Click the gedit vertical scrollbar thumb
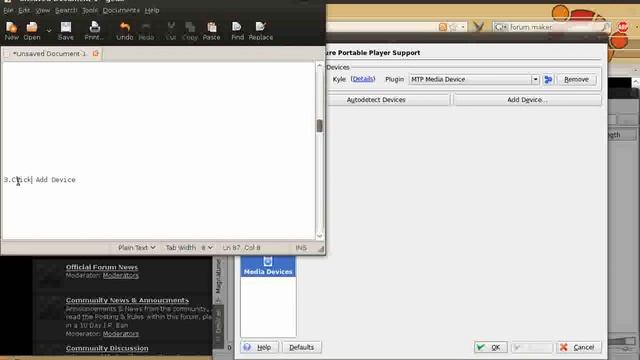The image size is (640, 360). 320,126
